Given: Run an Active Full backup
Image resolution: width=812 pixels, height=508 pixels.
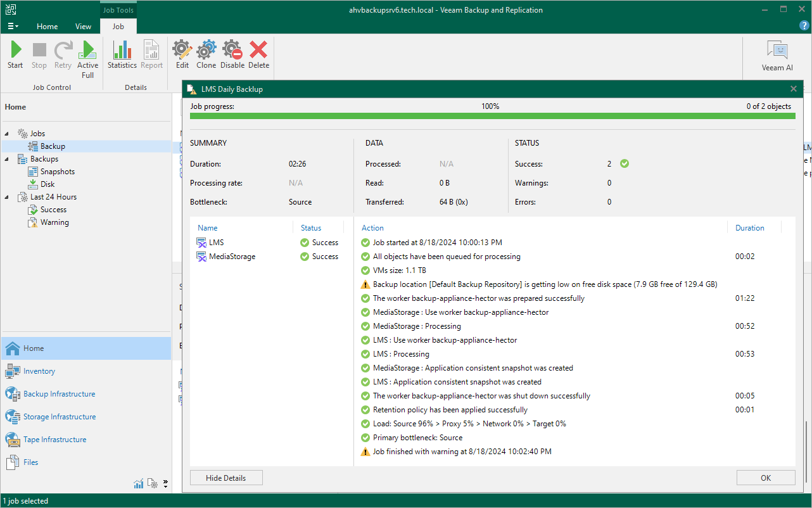Looking at the screenshot, I should click(x=88, y=60).
